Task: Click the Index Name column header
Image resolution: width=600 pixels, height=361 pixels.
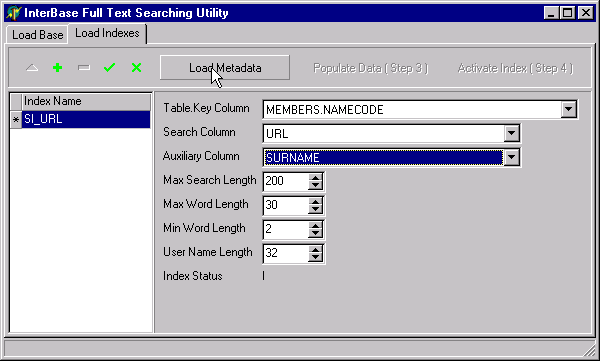Action: pyautogui.click(x=86, y=101)
